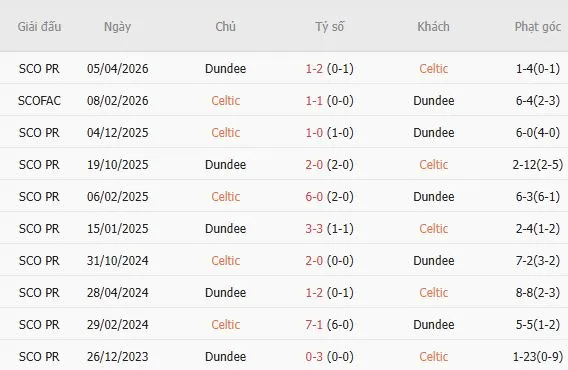This screenshot has height=370, width=568.
Task: Open the 0-3 (0-0) match on 26/12/2023
Action: click(329, 357)
